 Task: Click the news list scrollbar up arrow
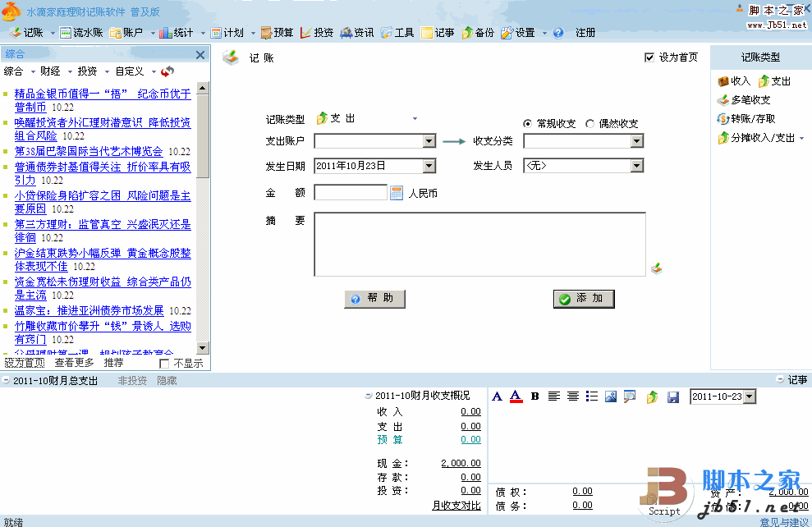coord(203,88)
